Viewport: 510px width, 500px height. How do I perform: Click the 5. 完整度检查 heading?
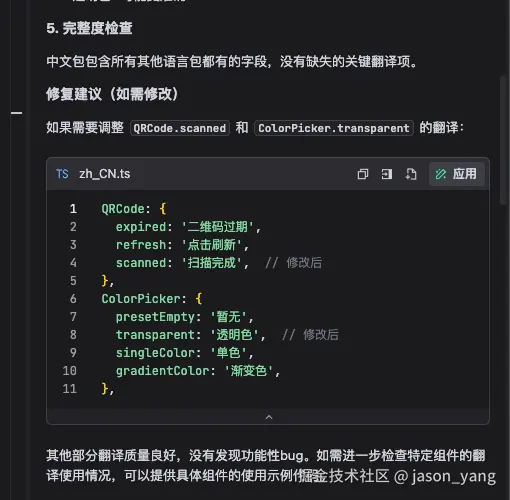89,28
